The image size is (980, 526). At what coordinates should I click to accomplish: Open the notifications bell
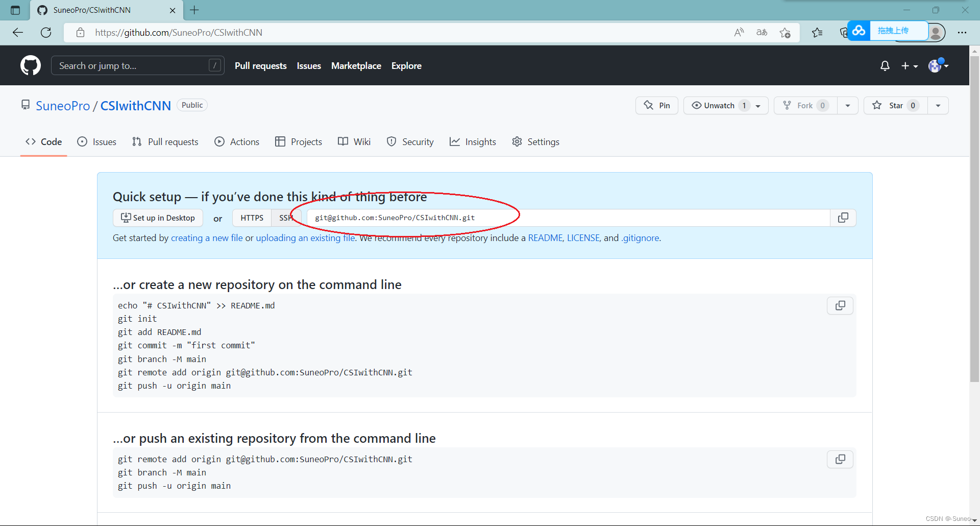click(885, 66)
